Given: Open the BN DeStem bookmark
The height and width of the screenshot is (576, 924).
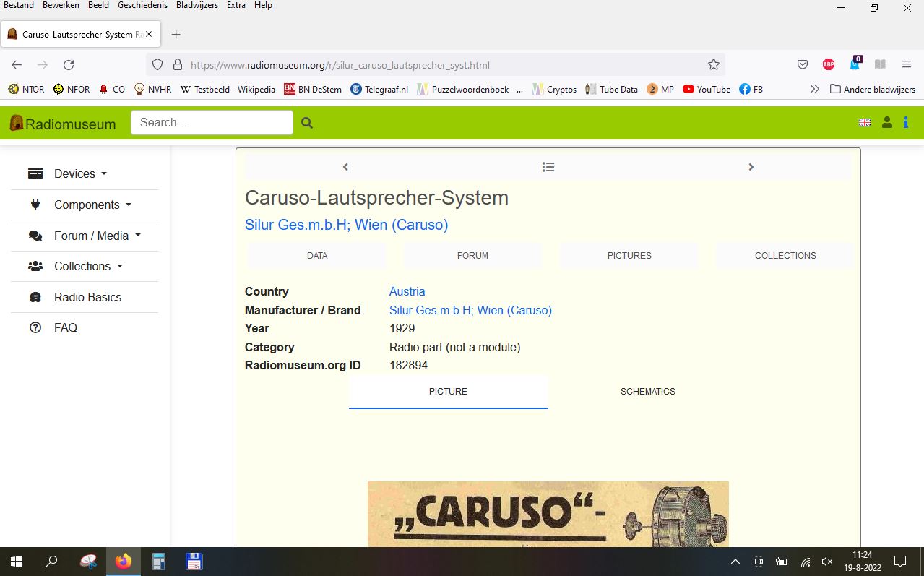Looking at the screenshot, I should pos(313,90).
